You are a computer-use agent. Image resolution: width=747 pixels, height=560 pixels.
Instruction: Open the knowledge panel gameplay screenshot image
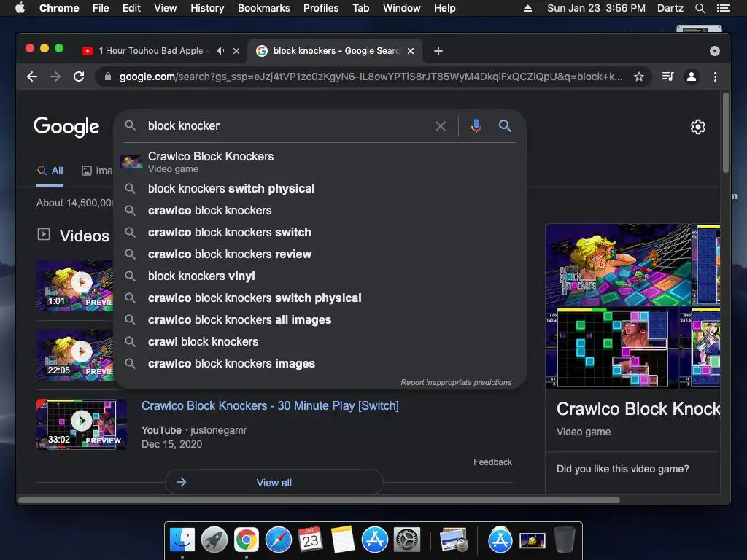pyautogui.click(x=612, y=347)
